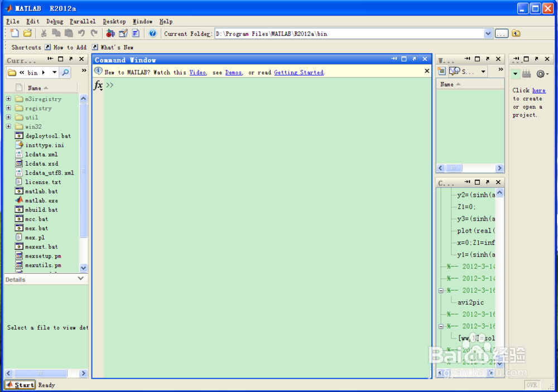The image size is (558, 392).
Task: Maximize the Workspace panel
Action: pyautogui.click(x=478, y=59)
